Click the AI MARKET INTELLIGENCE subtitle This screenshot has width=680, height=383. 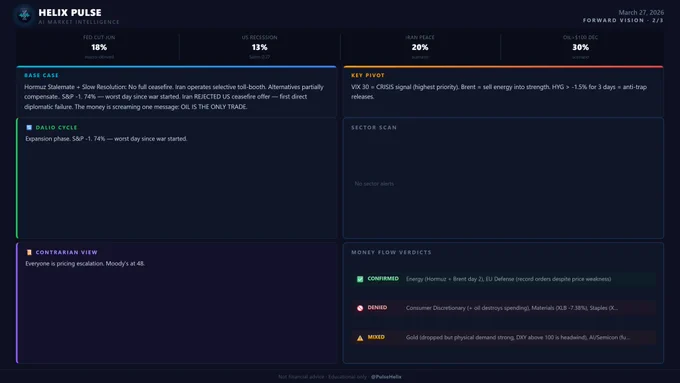click(78, 22)
